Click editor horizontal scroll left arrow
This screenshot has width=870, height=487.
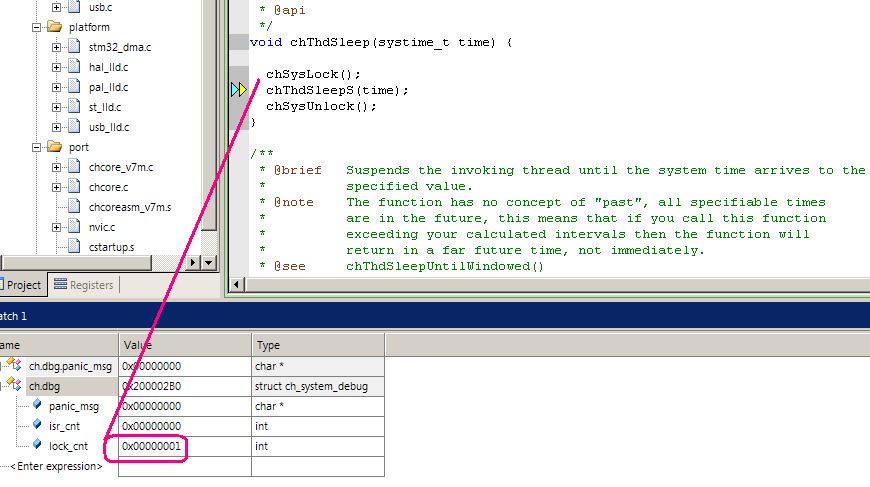tap(236, 285)
